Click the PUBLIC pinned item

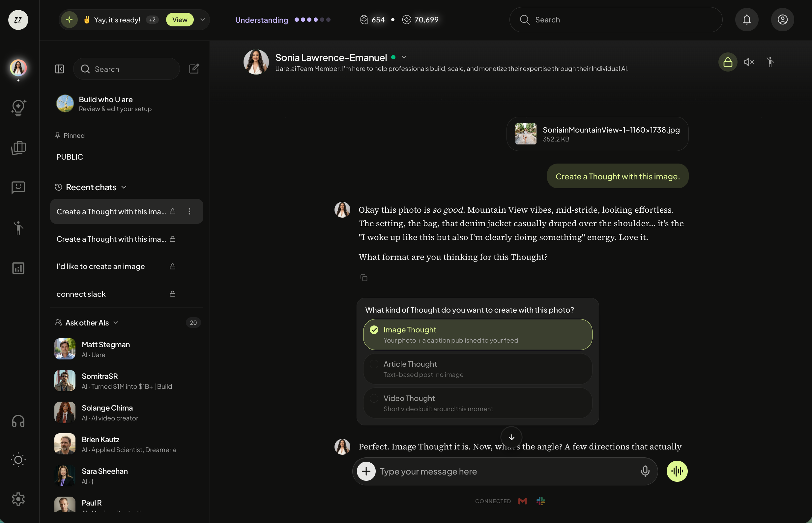point(70,157)
